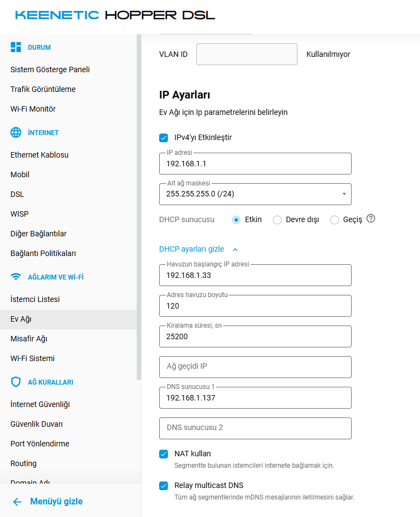This screenshot has height=517, width=420.
Task: Open Diğer Bağlantılar page
Action: click(39, 234)
